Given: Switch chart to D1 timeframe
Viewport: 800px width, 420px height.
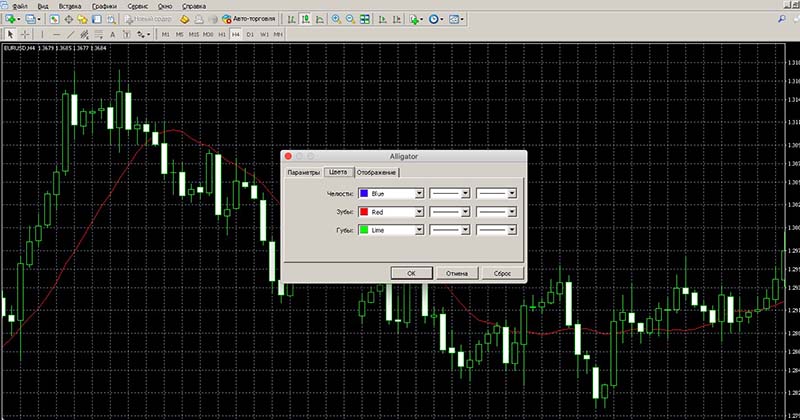Looking at the screenshot, I should [x=250, y=34].
